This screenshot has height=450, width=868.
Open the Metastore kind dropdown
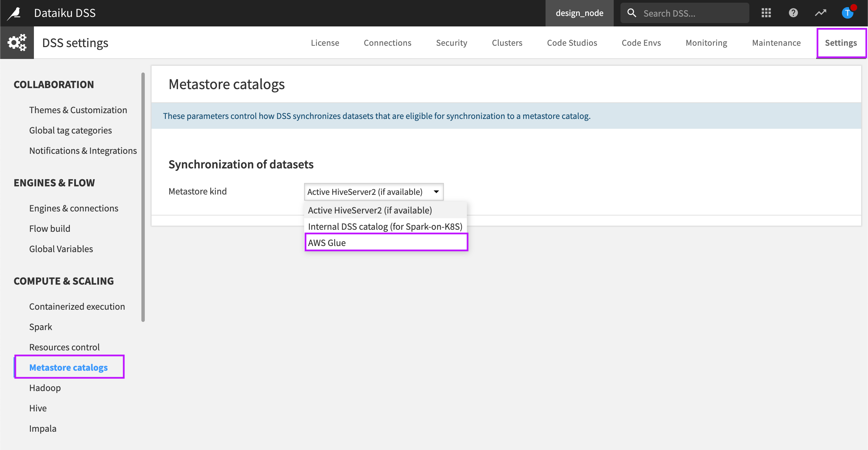pos(373,191)
